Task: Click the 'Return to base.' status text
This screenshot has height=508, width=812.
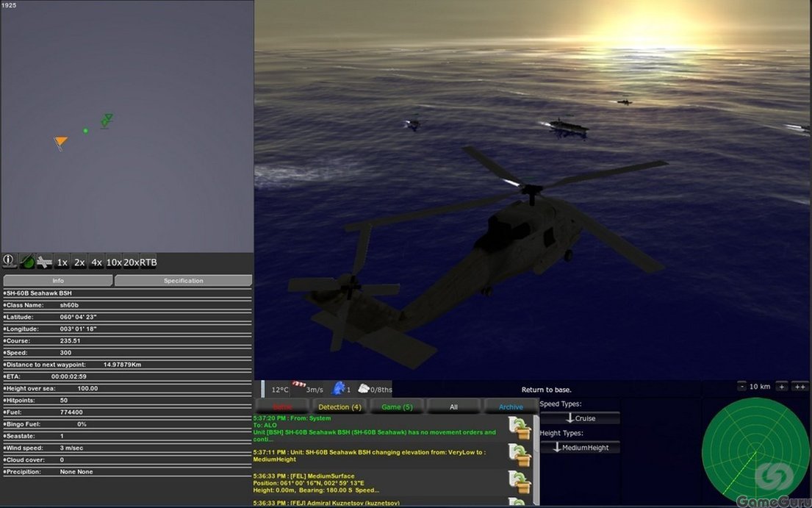Action: pos(546,390)
